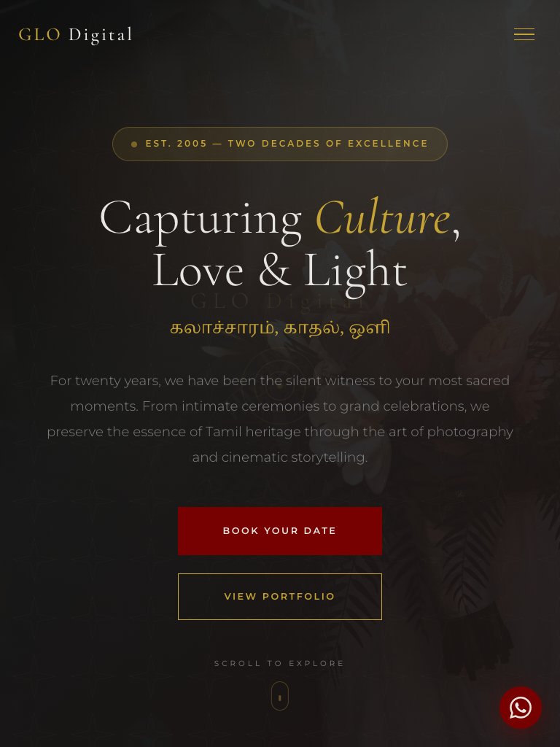Open the hamburger navigation menu

[x=524, y=34]
